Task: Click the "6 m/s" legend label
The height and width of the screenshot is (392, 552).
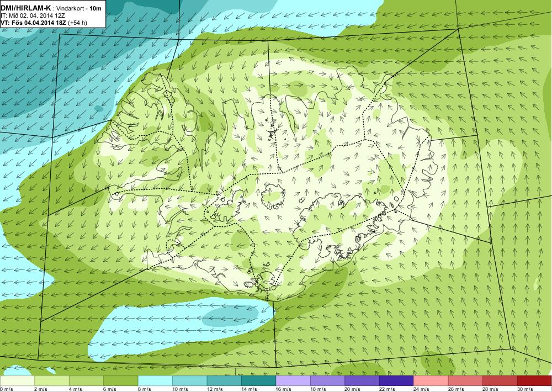Action: click(x=110, y=389)
